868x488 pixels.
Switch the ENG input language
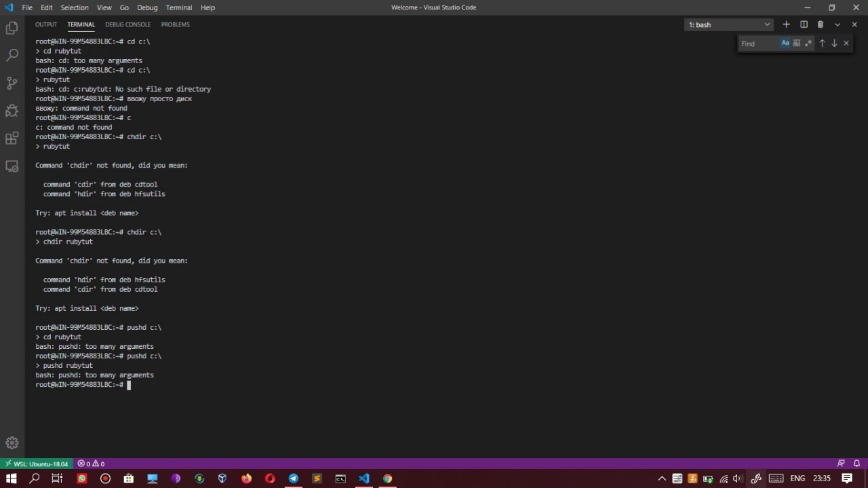(x=797, y=478)
